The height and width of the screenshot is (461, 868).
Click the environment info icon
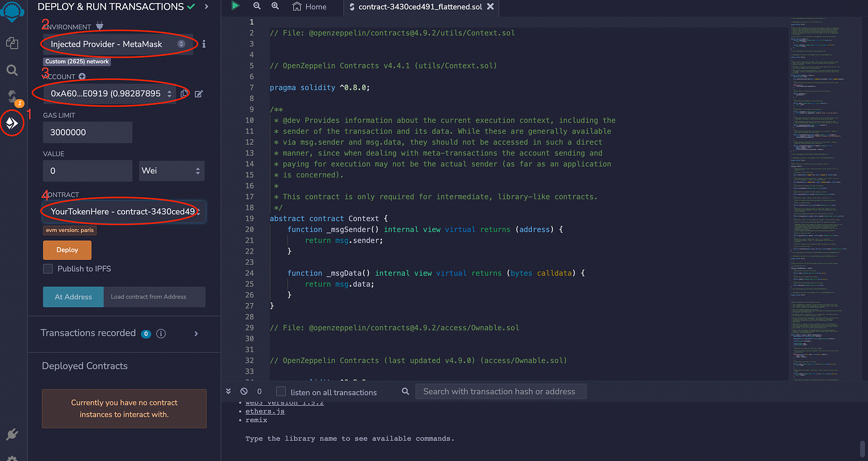click(204, 44)
